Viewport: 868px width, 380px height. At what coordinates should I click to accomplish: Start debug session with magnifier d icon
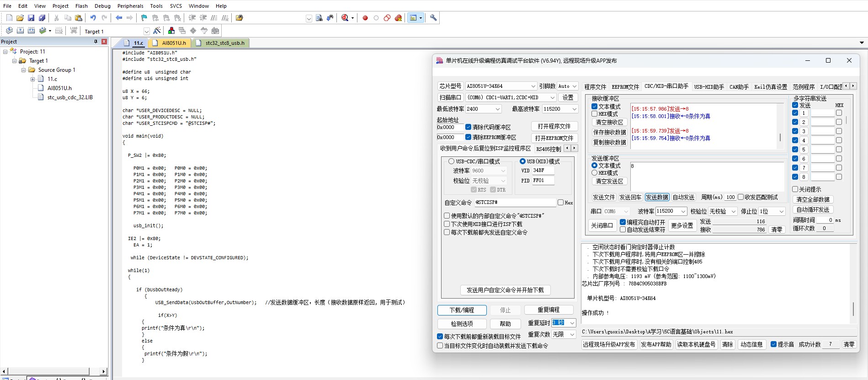(x=345, y=18)
